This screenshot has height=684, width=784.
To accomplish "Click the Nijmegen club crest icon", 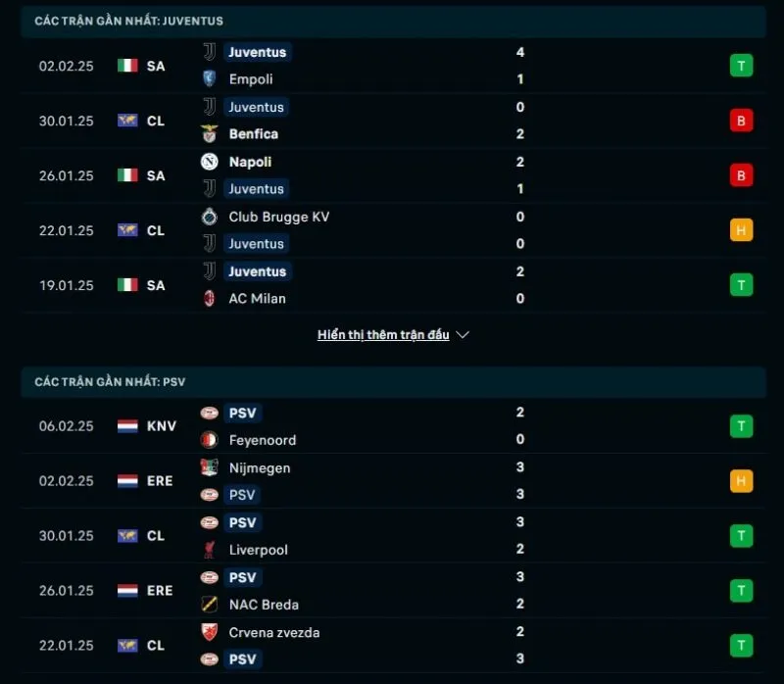I will tap(209, 468).
